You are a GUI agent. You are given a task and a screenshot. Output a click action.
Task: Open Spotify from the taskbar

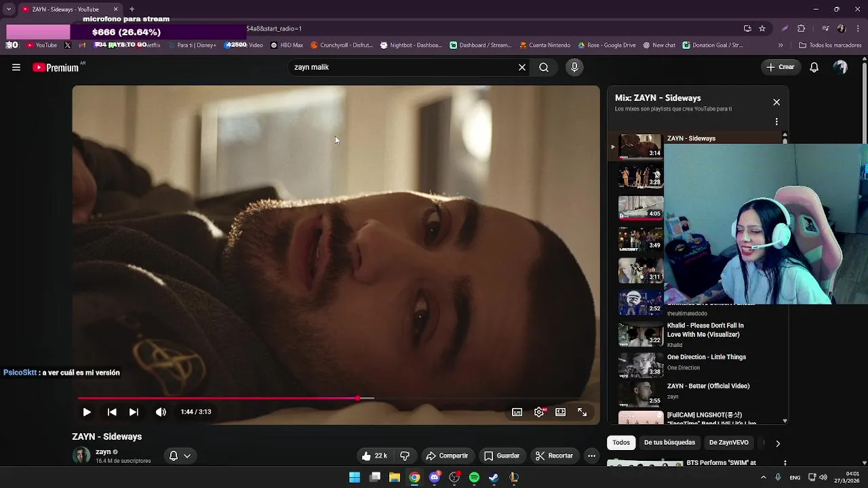point(474,478)
